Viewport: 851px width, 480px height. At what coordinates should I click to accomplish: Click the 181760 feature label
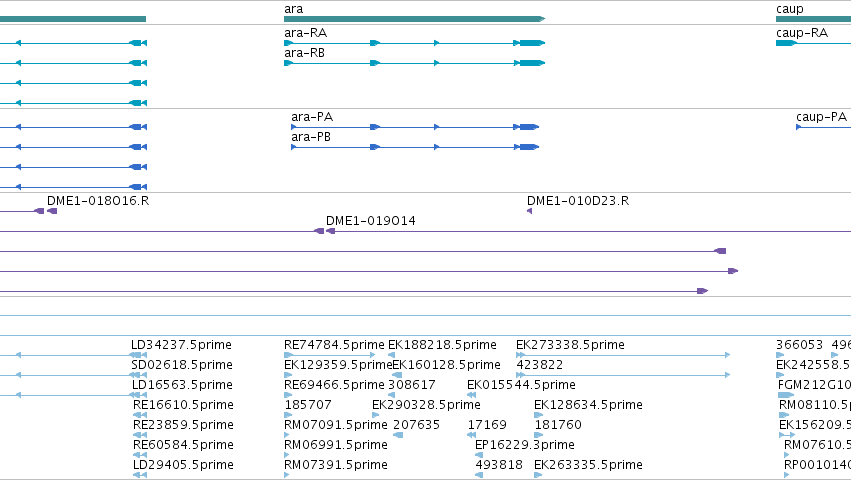point(558,425)
